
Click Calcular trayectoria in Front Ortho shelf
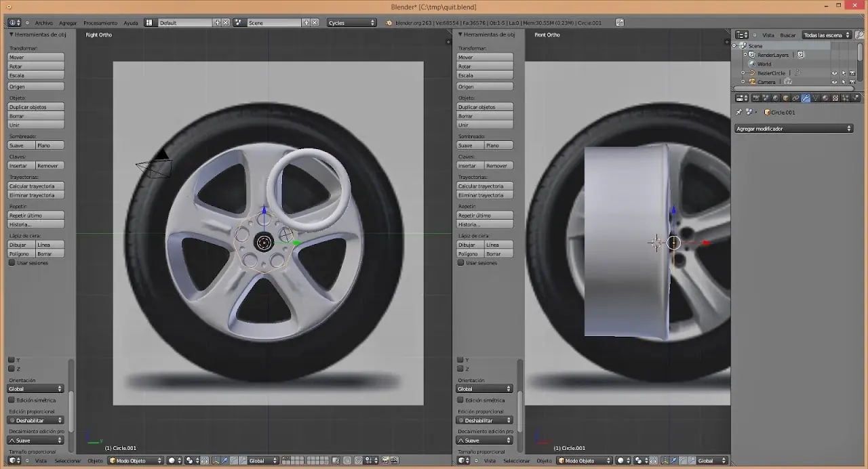pyautogui.click(x=484, y=186)
